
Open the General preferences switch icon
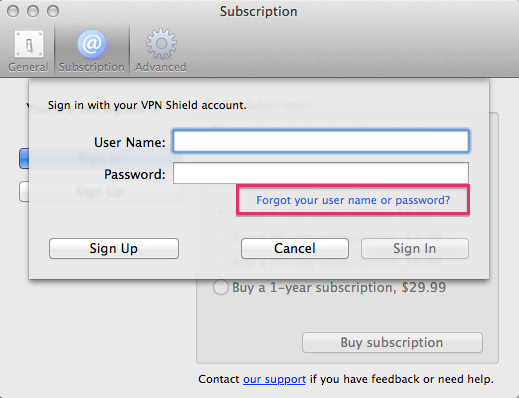point(29,44)
